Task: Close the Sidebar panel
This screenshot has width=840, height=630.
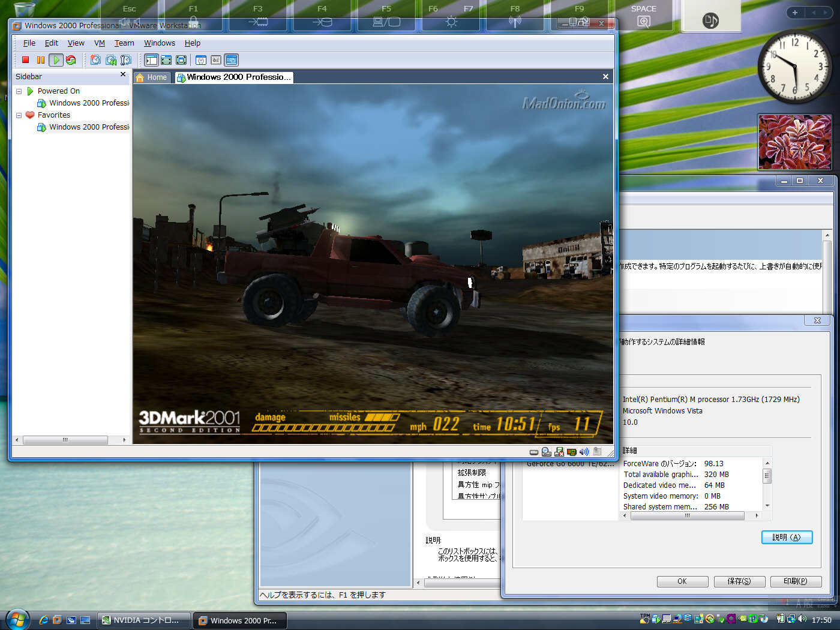Action: 123,74
